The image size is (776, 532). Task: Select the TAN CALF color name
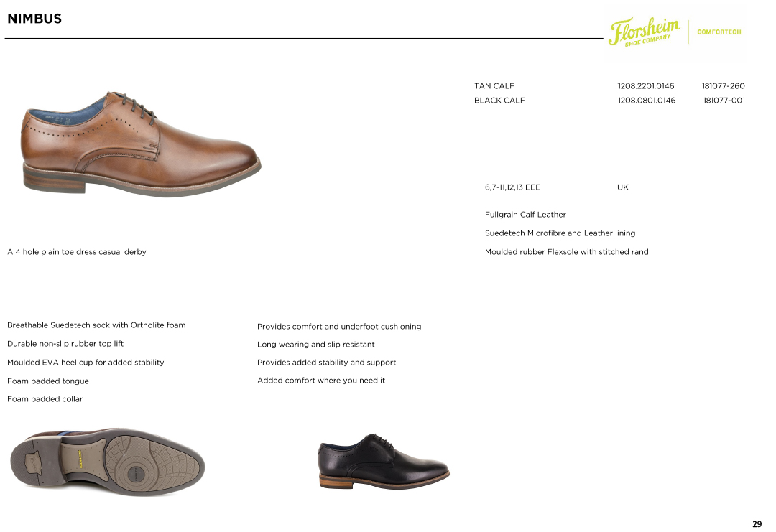(494, 86)
